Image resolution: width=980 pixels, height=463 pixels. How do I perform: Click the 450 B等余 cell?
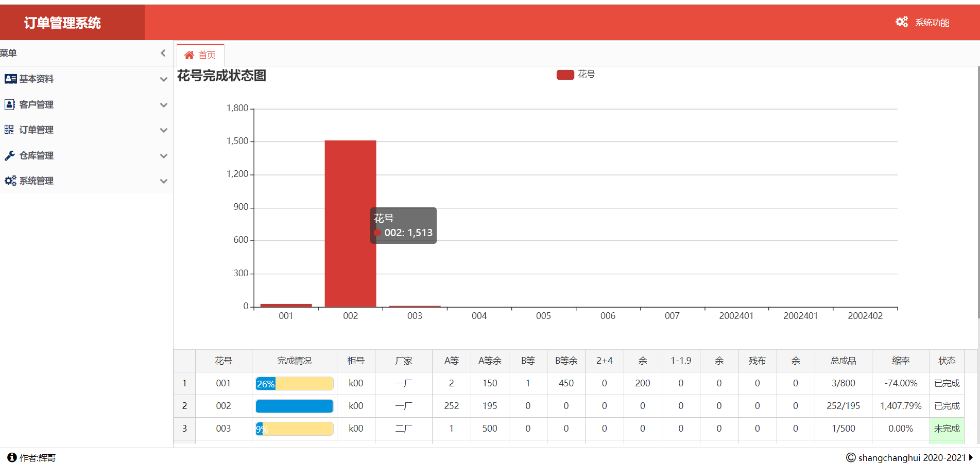(566, 383)
